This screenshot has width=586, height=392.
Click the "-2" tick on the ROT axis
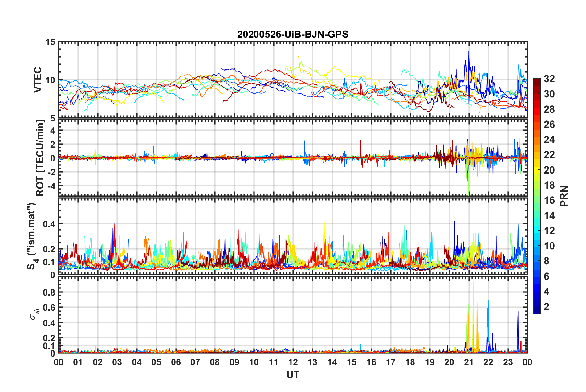tap(51, 172)
